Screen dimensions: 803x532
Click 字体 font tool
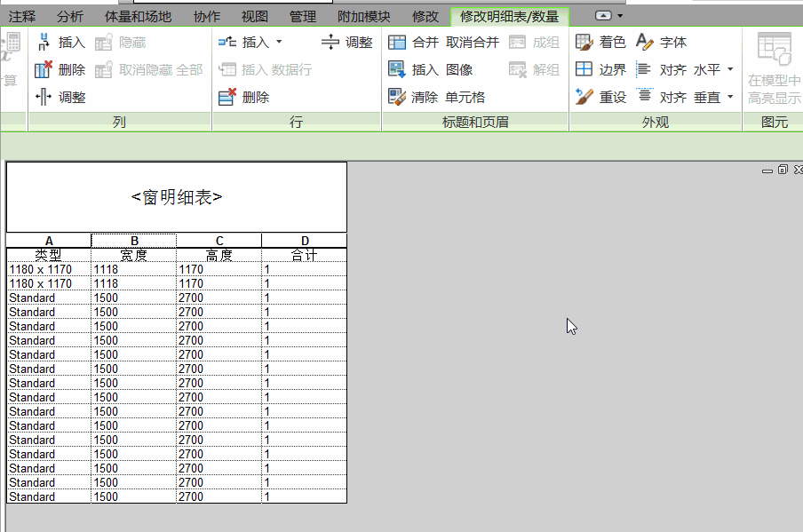click(646, 42)
